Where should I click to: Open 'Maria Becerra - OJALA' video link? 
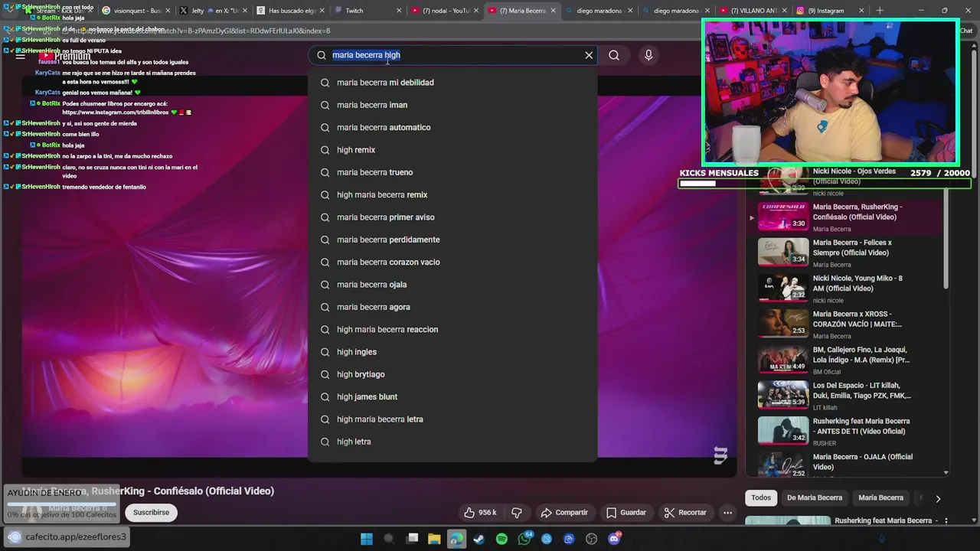[863, 462]
